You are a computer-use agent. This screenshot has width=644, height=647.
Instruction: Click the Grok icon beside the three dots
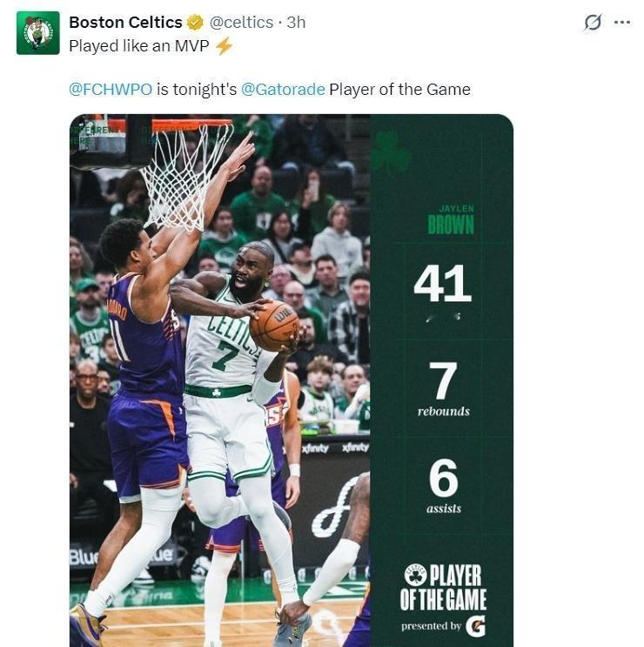pos(592,23)
